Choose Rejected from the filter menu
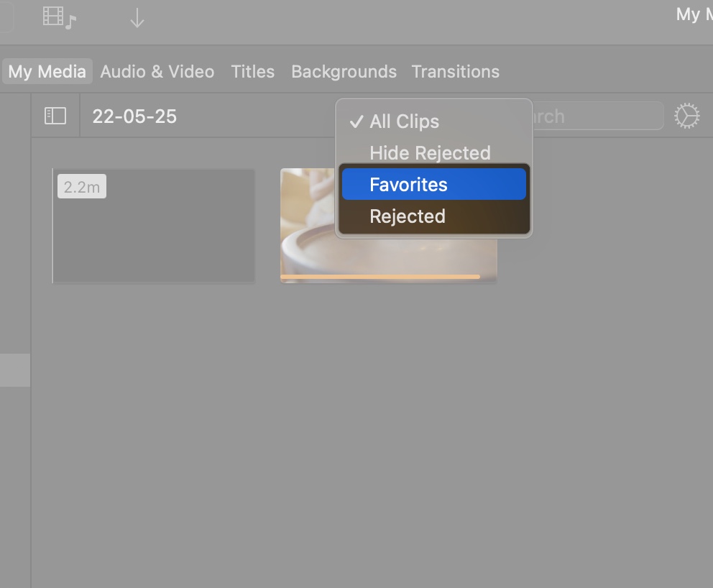This screenshot has height=588, width=713. point(408,216)
